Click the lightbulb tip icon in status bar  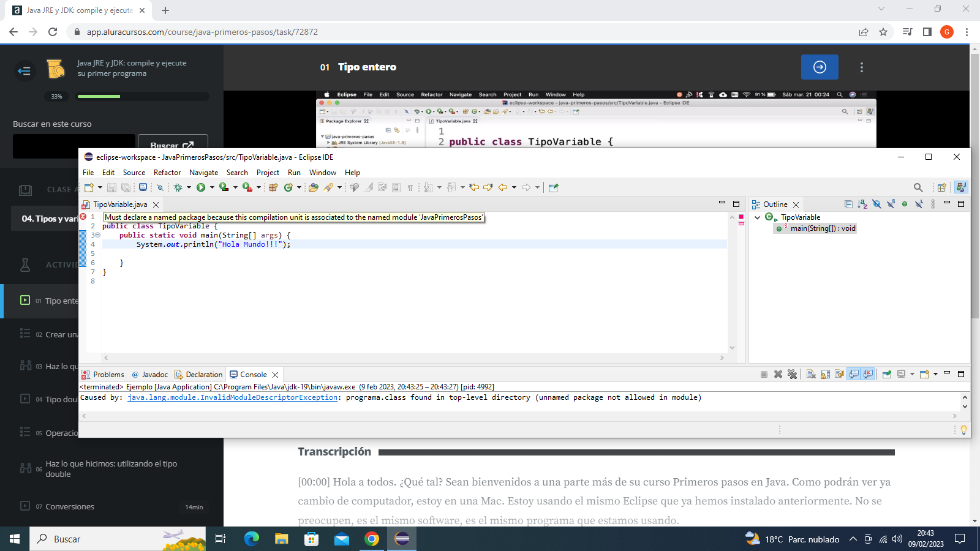tap(963, 430)
